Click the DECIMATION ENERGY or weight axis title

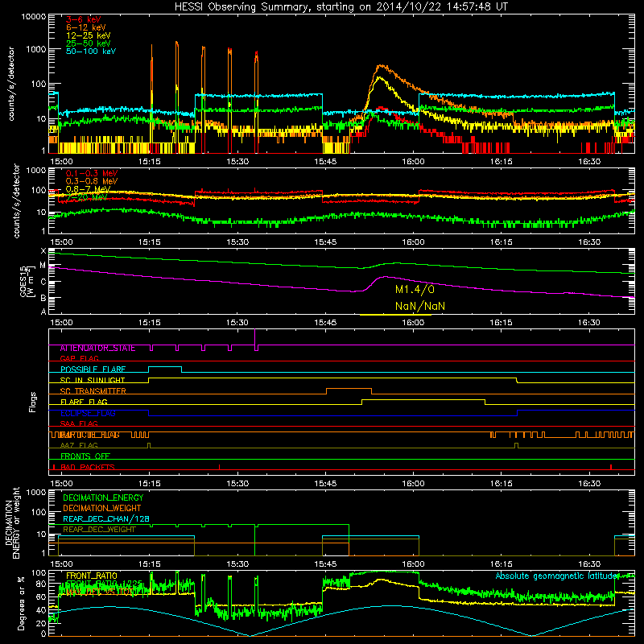(12, 522)
